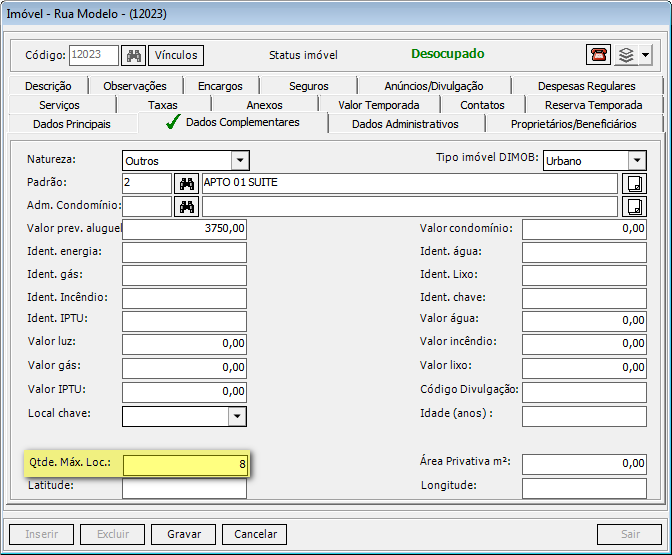672x555 pixels.
Task: Click the Valor condomínio field
Action: pos(584,229)
